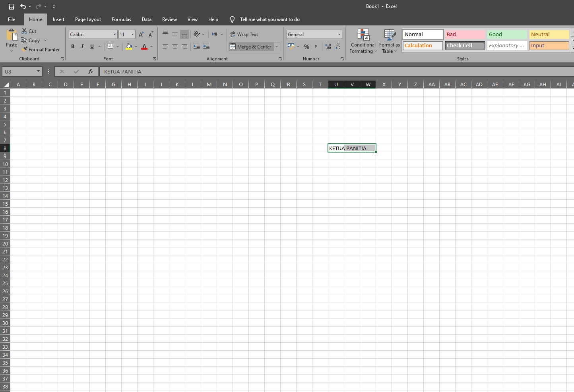Apply the Bad cell style

click(x=465, y=34)
